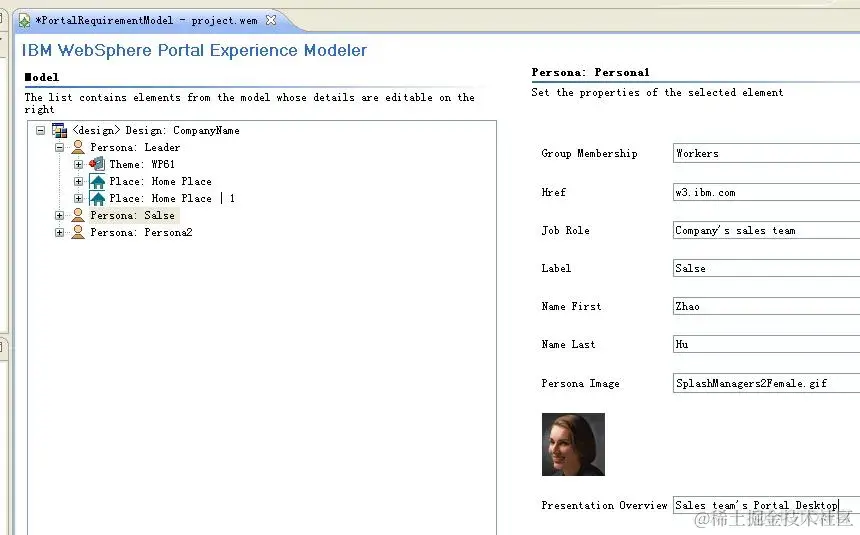
Task: Click the design icon beside CompanyName
Action: tap(59, 131)
